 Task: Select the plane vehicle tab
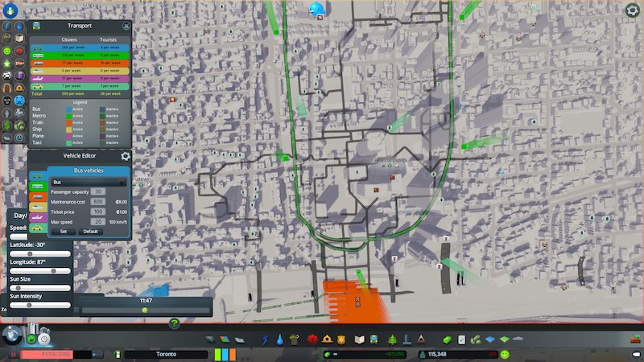(x=36, y=218)
